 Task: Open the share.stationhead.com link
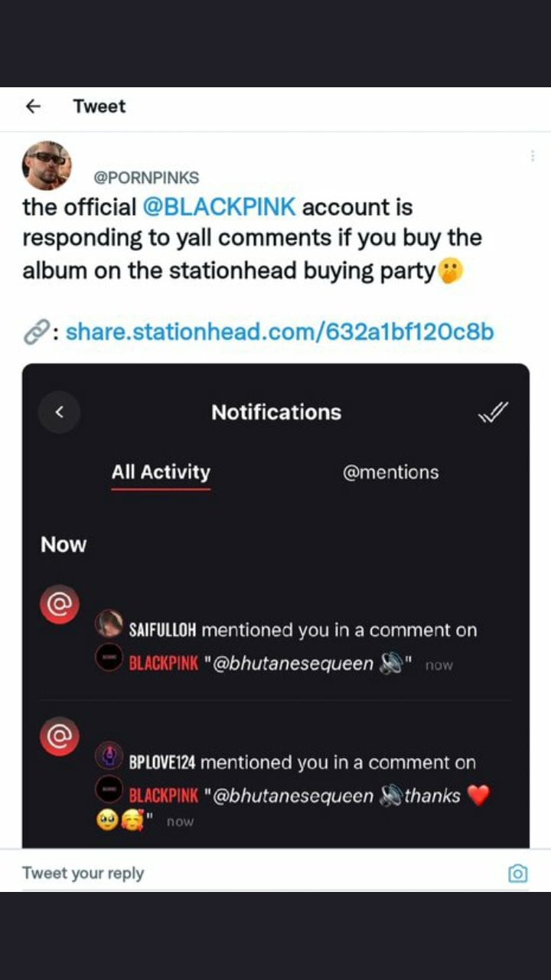tap(280, 332)
